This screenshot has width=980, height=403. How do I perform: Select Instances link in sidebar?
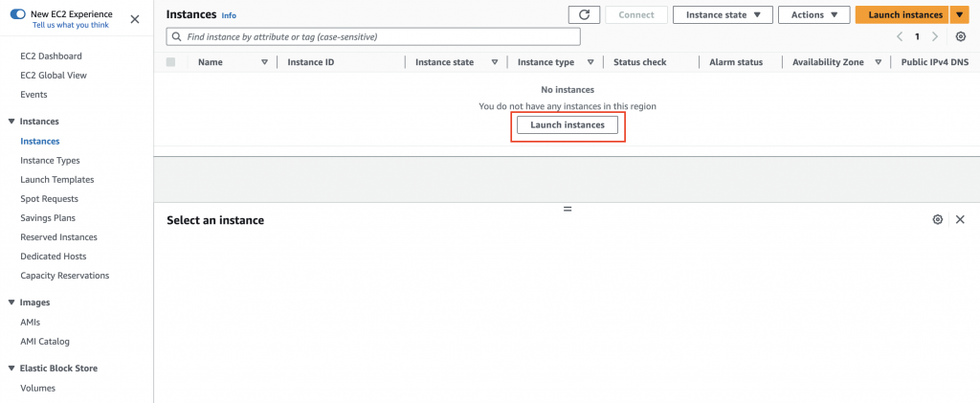tap(40, 142)
